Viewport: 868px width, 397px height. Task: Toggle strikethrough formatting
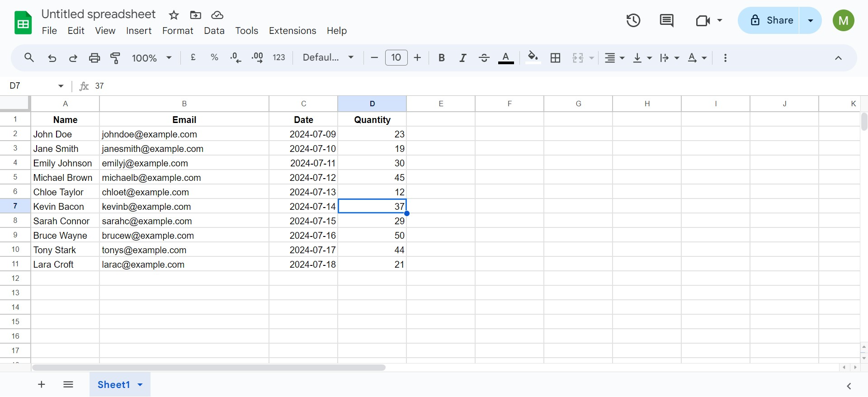click(484, 58)
